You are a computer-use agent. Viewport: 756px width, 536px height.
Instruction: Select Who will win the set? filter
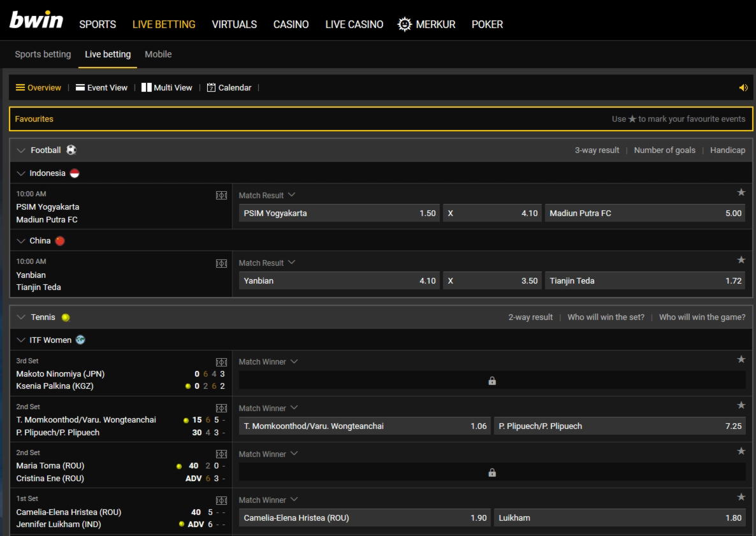tap(606, 317)
